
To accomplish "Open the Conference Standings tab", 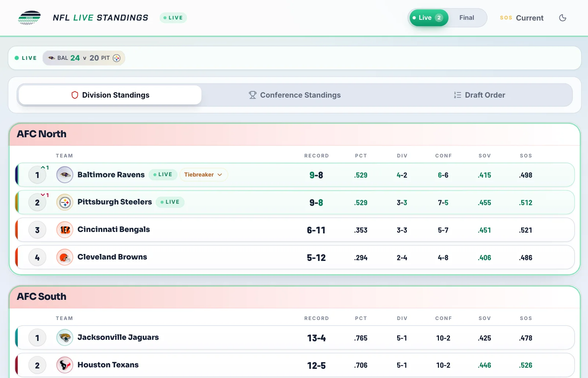I will pyautogui.click(x=295, y=95).
